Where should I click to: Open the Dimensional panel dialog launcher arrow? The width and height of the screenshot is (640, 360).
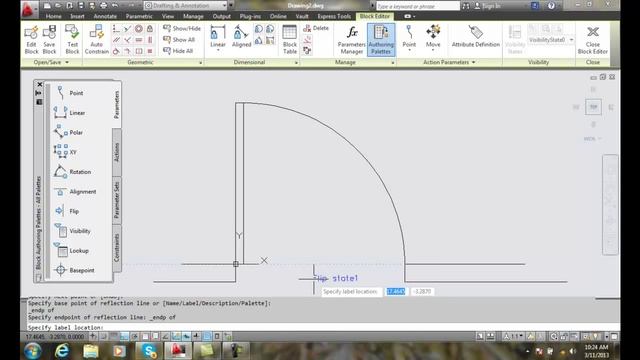[296, 62]
